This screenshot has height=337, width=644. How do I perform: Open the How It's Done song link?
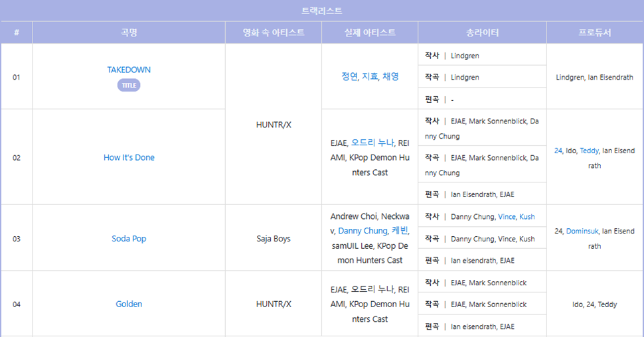click(129, 157)
